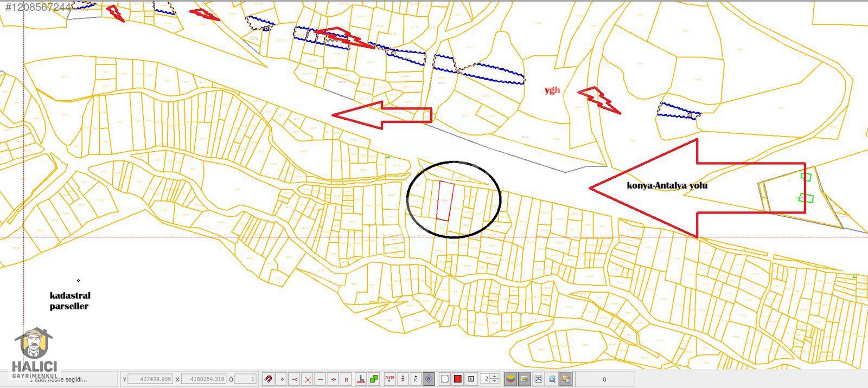Toggle the stacked layers icon
The width and height of the screenshot is (868, 388).
[510, 379]
